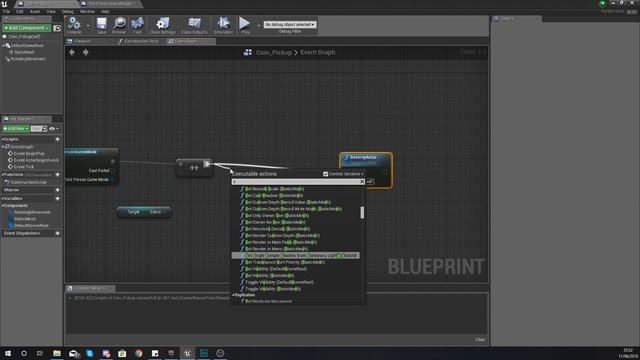This screenshot has height=360, width=640.
Task: Click Clear in compiler results panel
Action: 480,340
